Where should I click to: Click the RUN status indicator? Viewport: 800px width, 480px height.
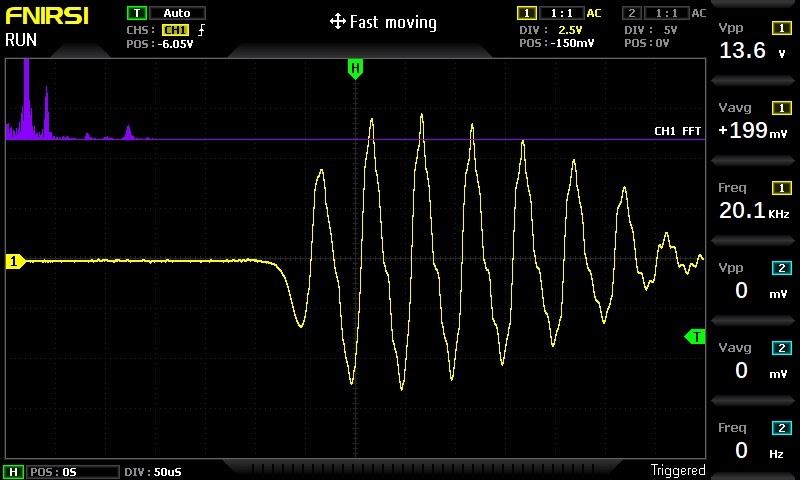pos(21,40)
